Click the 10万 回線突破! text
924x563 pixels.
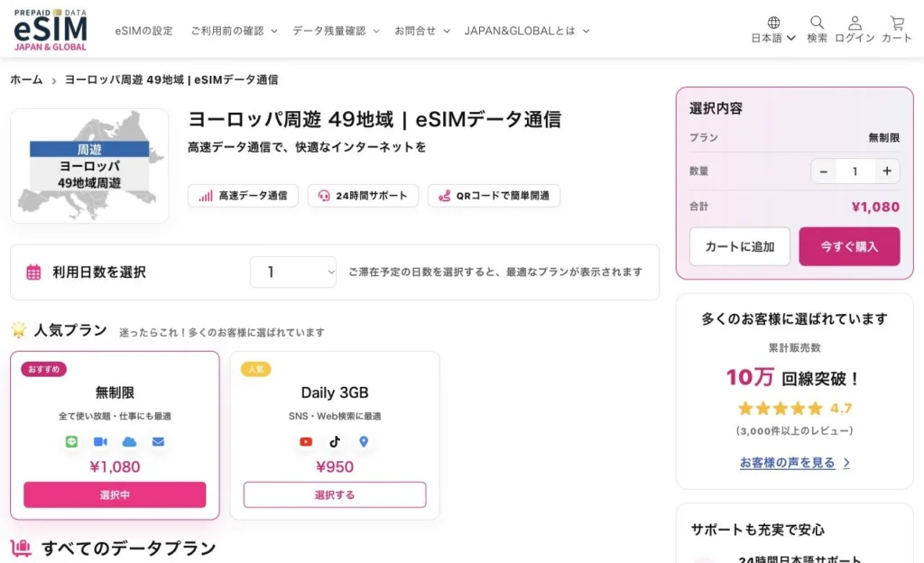pos(794,377)
